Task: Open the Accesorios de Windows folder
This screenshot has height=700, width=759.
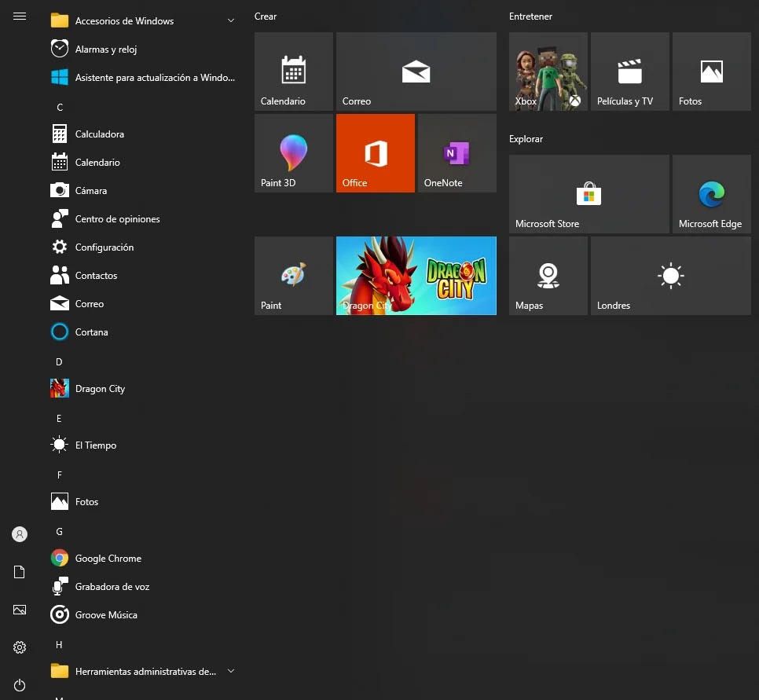Action: click(143, 20)
